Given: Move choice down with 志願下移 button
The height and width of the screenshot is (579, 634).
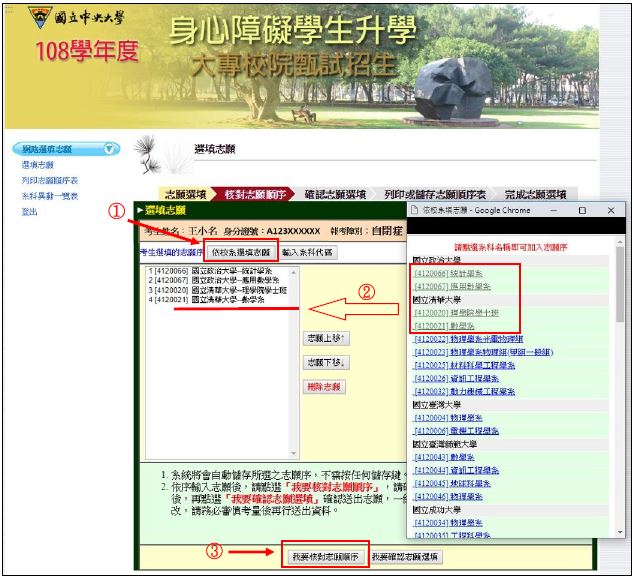Looking at the screenshot, I should 326,363.
